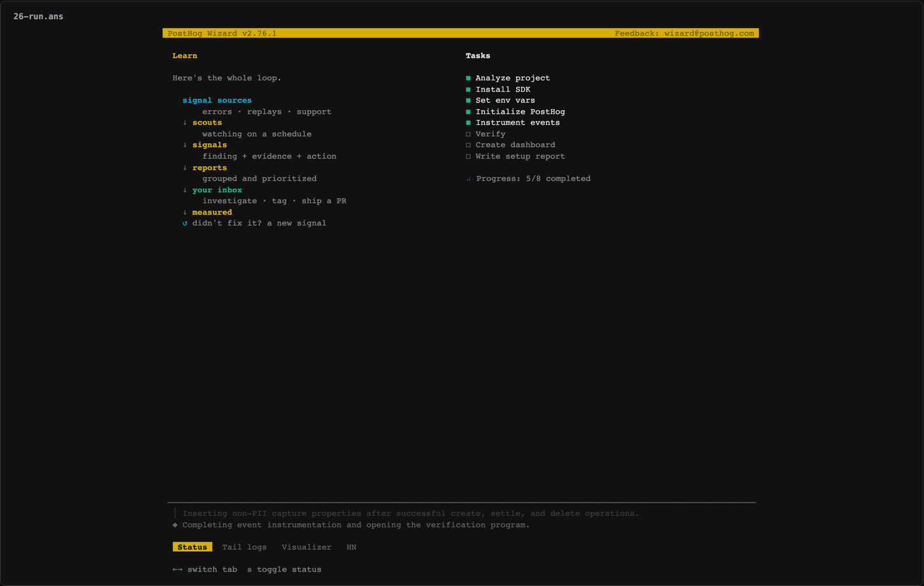Click the Set env vars checkbox
924x586 pixels.
468,101
